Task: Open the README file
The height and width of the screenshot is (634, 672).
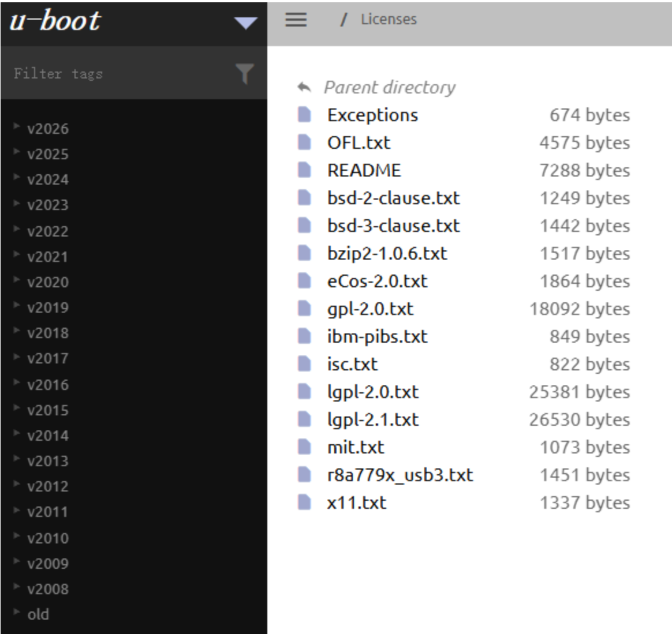Action: pos(364,170)
